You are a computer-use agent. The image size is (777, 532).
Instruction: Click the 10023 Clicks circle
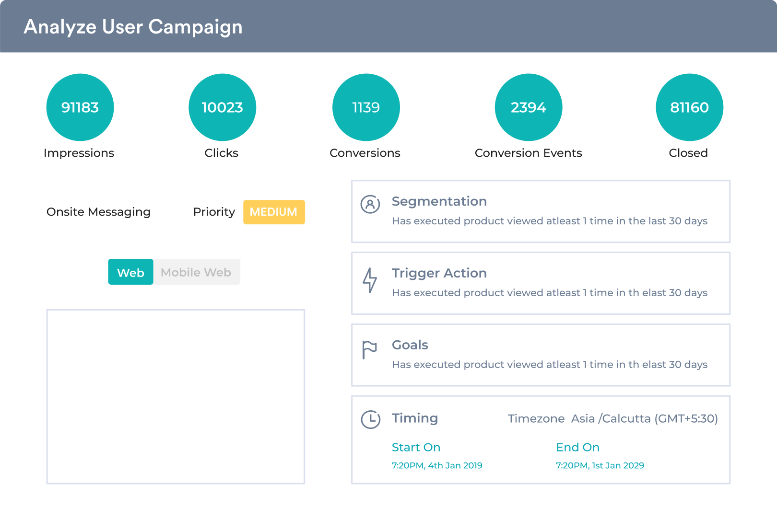(x=222, y=107)
